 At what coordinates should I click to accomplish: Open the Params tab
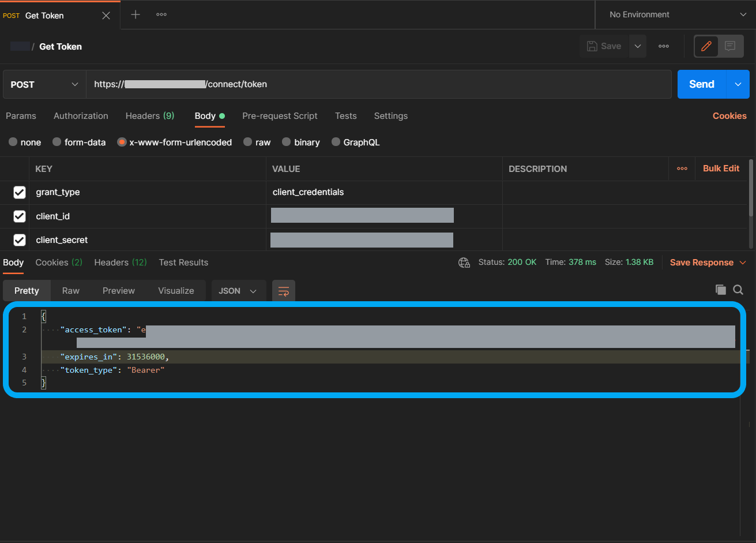point(21,116)
